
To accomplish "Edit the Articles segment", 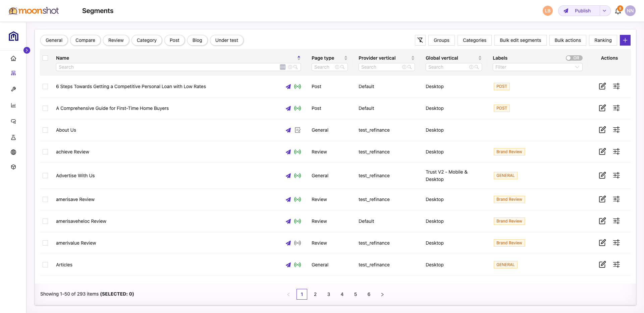I will coord(602,264).
